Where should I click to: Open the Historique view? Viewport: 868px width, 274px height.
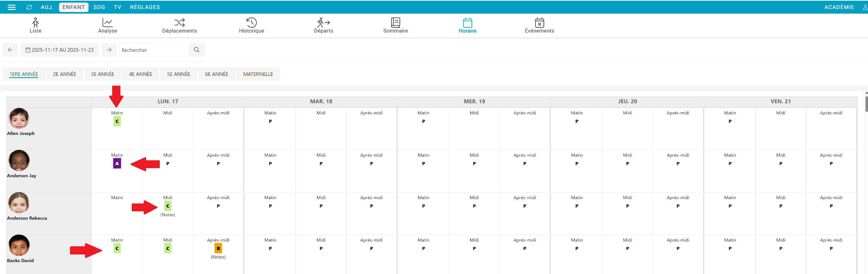251,26
